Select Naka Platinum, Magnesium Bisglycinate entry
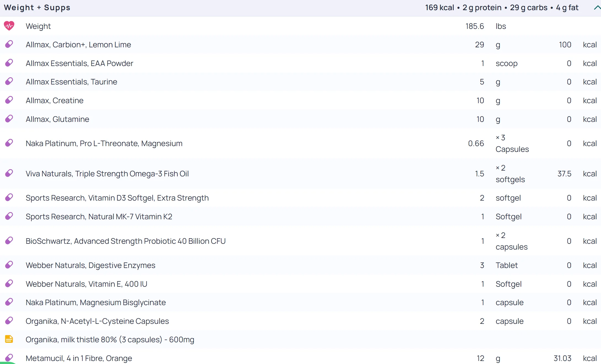This screenshot has height=364, width=601. [x=96, y=302]
